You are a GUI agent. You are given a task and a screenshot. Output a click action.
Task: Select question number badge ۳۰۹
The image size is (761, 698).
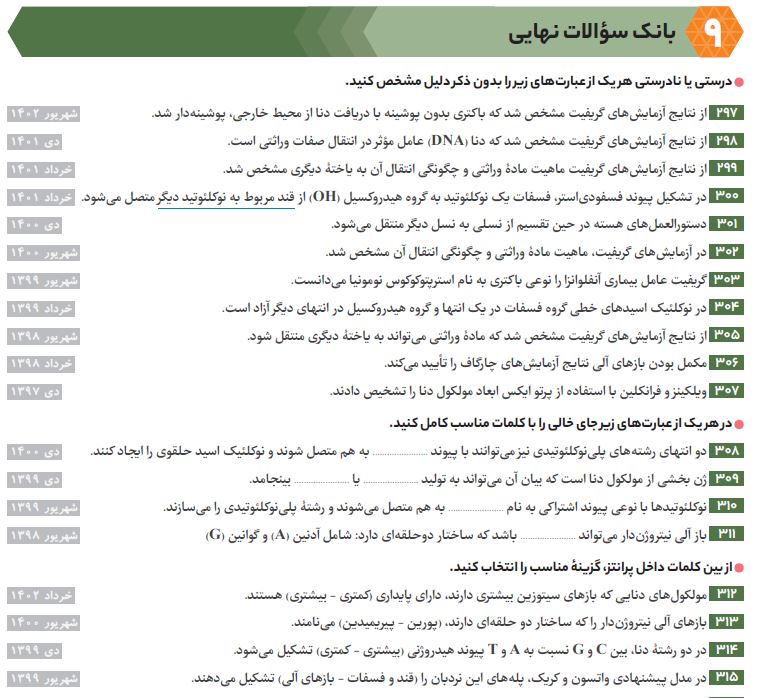726,479
